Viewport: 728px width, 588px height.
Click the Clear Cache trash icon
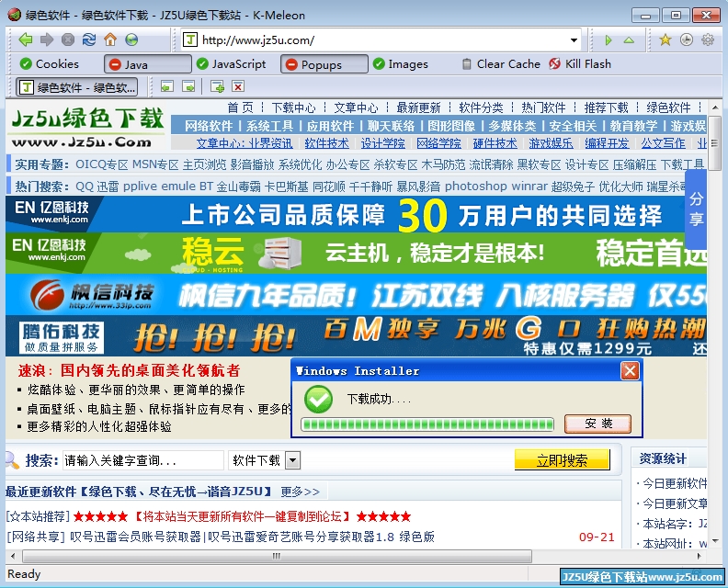[467, 64]
